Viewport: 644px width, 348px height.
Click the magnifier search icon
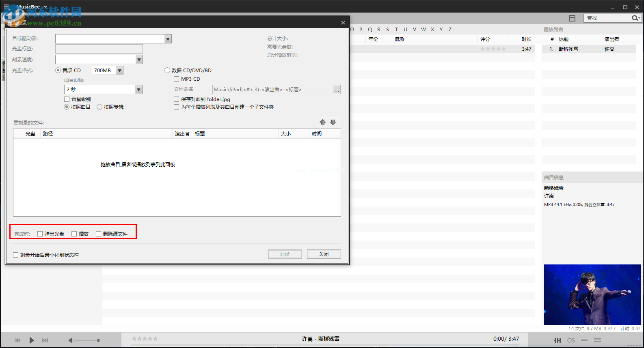tap(635, 18)
